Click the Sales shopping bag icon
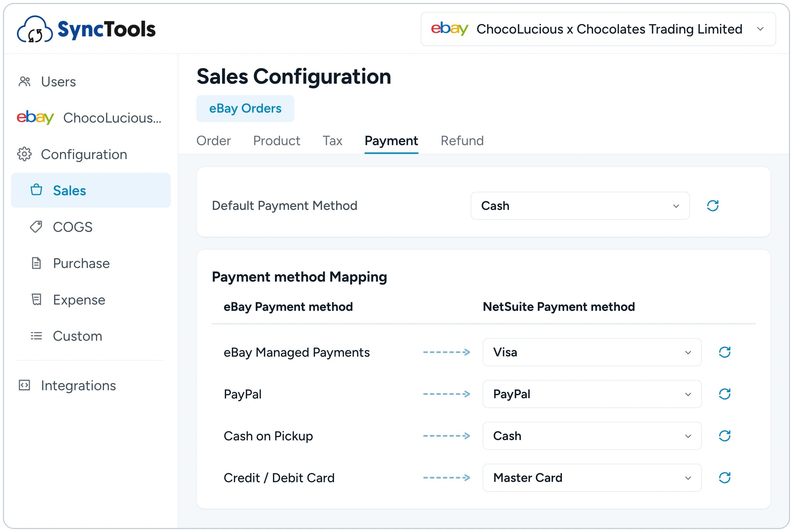Viewport: 793px width, 532px height. [x=36, y=190]
